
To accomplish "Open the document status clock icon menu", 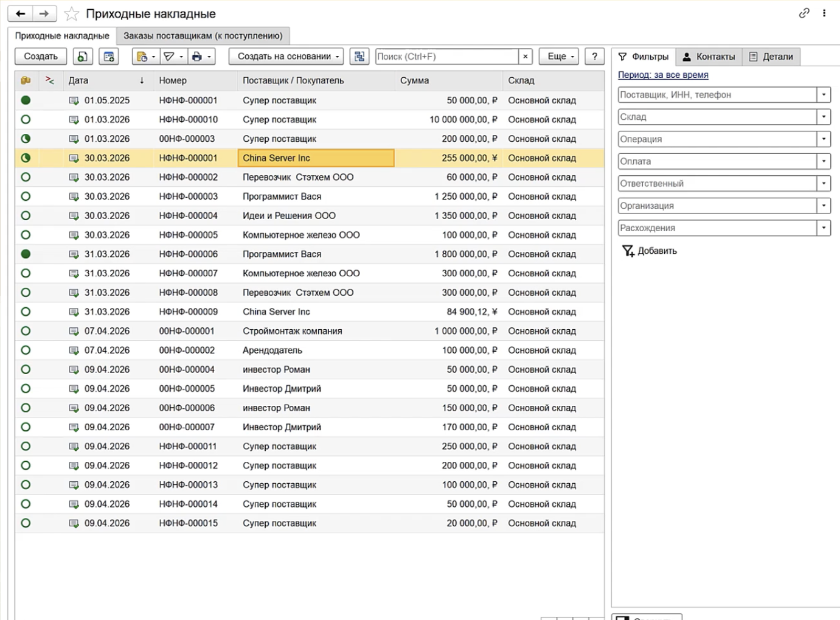I will click(x=146, y=57).
